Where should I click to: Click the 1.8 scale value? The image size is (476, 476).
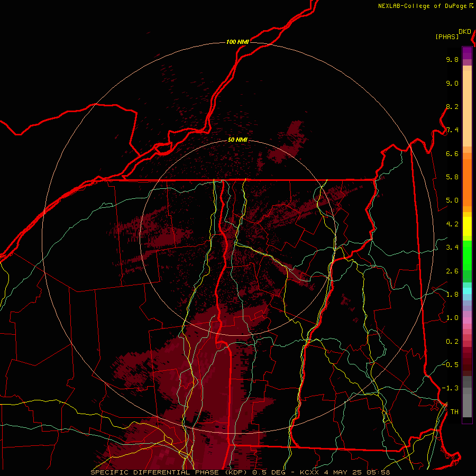pyautogui.click(x=452, y=295)
